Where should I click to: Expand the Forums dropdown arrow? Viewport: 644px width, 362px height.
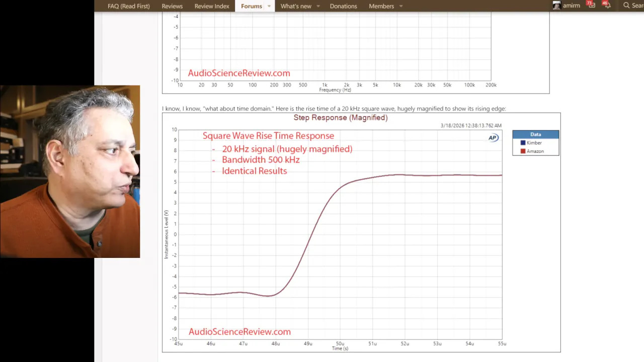click(269, 6)
